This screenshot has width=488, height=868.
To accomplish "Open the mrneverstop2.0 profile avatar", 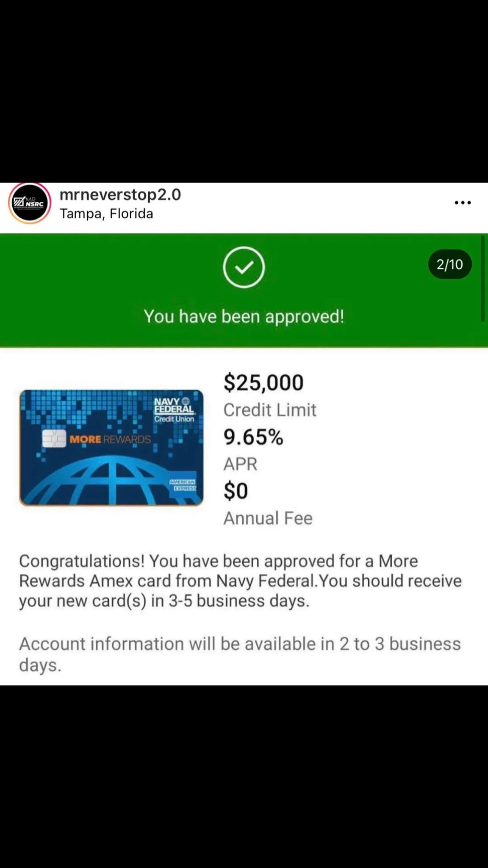I will [30, 203].
